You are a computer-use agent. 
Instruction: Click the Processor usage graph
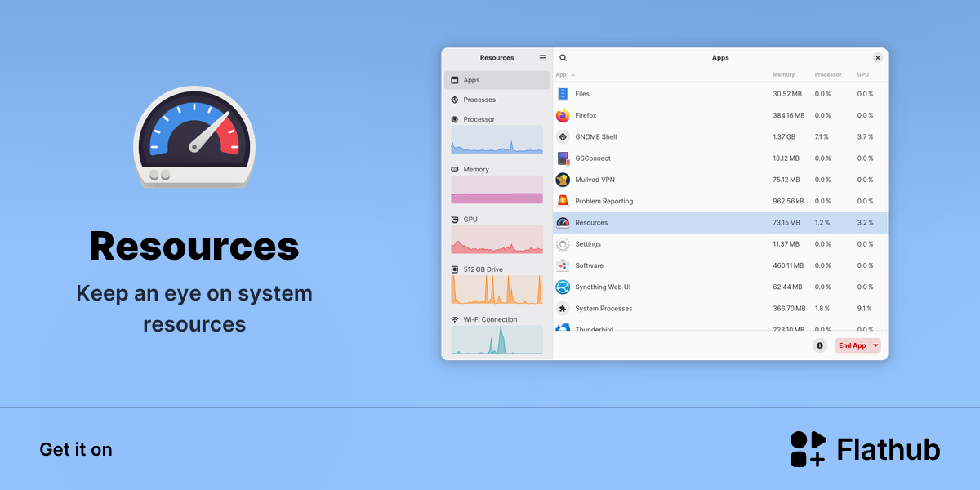[497, 140]
